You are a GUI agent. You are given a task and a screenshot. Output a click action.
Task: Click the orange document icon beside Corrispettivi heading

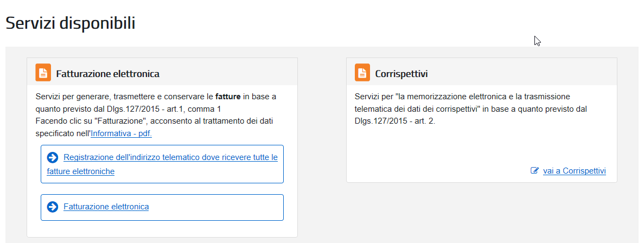[x=362, y=73]
